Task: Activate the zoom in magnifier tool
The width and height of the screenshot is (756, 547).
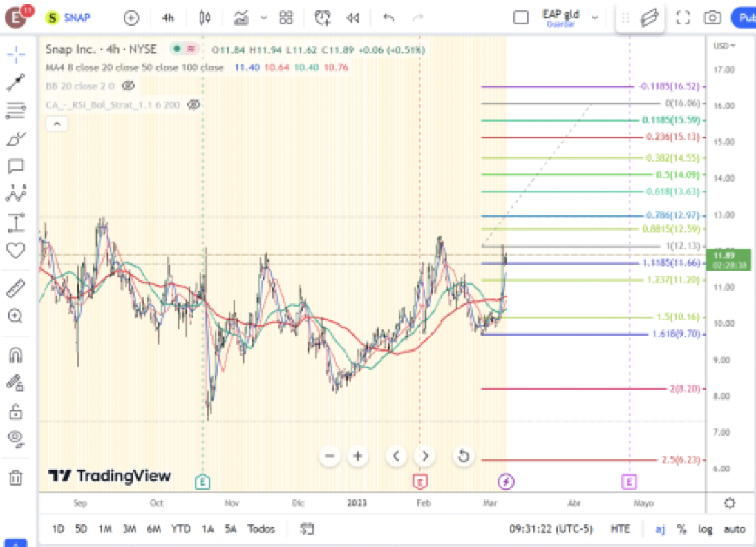Action: pyautogui.click(x=16, y=316)
